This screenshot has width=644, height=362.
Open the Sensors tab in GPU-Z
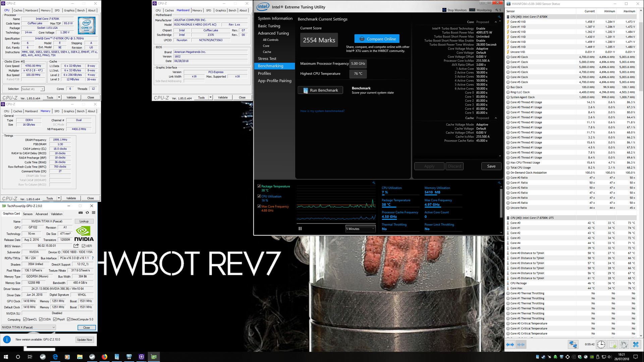(28, 214)
